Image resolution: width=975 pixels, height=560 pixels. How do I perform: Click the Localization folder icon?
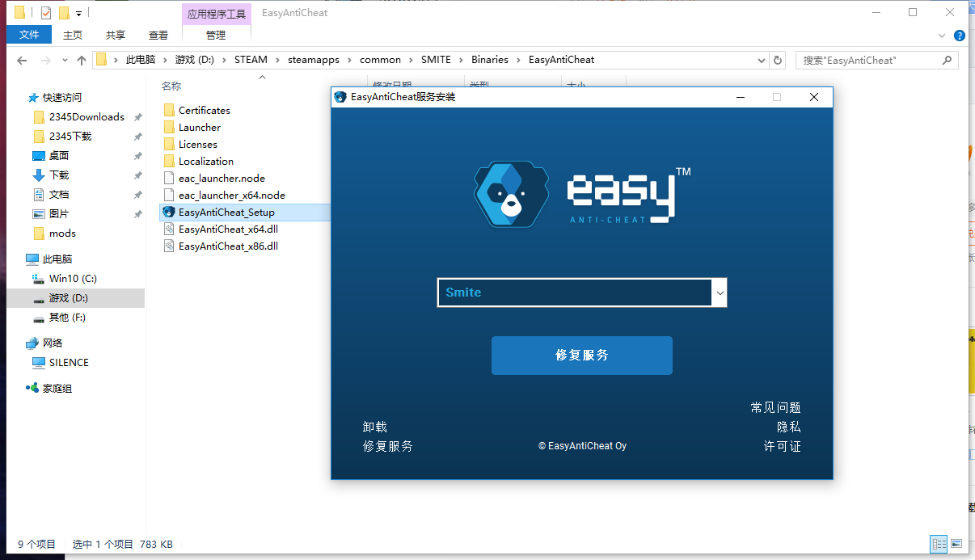[169, 161]
